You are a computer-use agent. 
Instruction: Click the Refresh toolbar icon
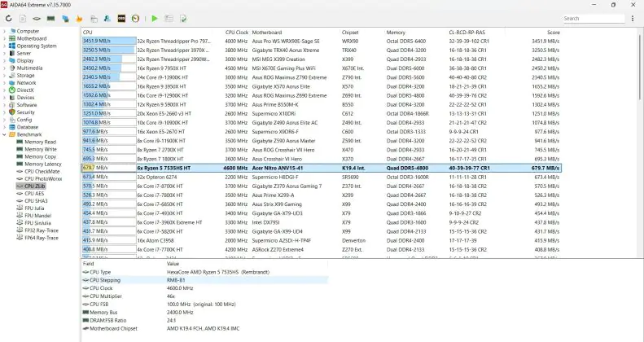(x=9, y=19)
